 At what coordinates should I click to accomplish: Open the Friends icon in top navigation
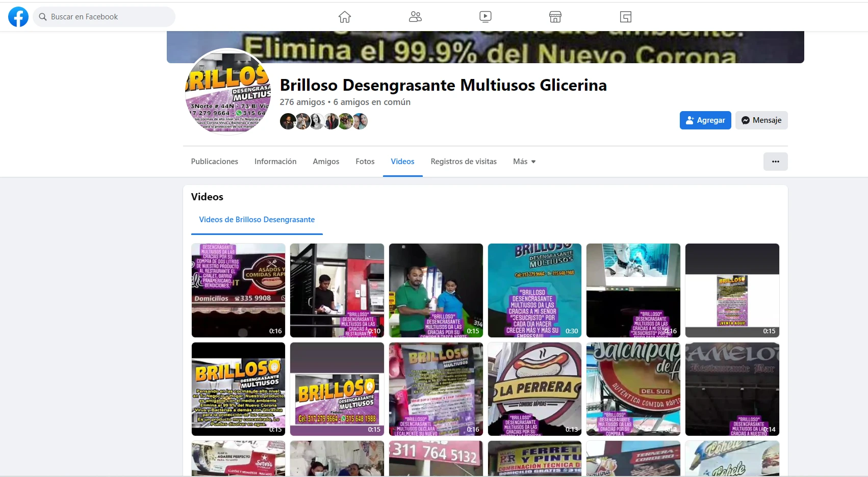(415, 17)
